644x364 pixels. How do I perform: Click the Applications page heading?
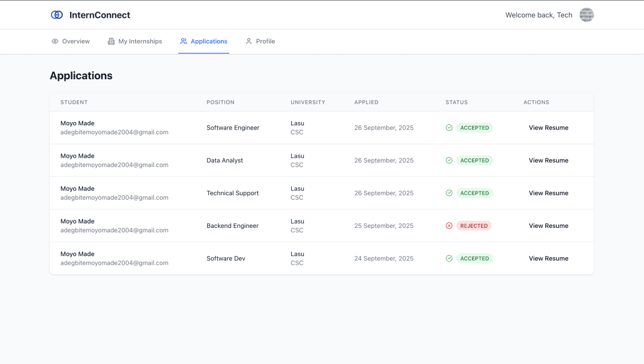(81, 75)
